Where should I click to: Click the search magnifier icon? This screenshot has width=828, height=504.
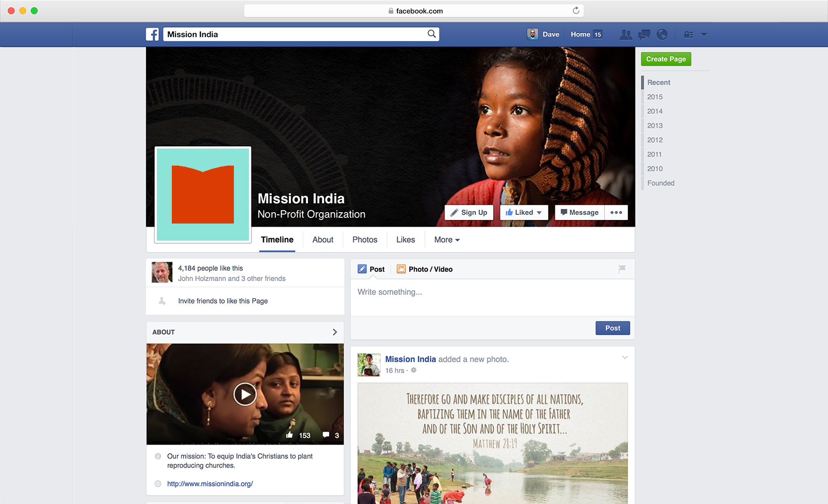[x=432, y=34]
